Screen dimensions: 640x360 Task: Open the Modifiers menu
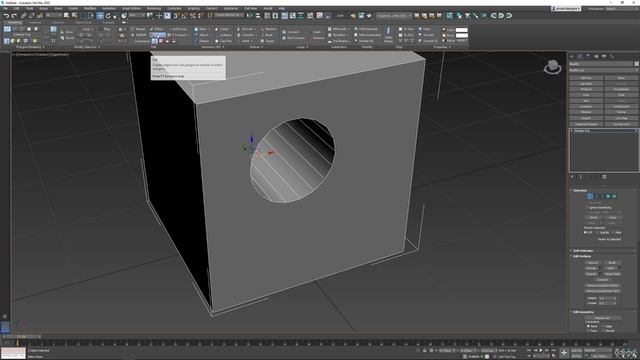coord(90,8)
